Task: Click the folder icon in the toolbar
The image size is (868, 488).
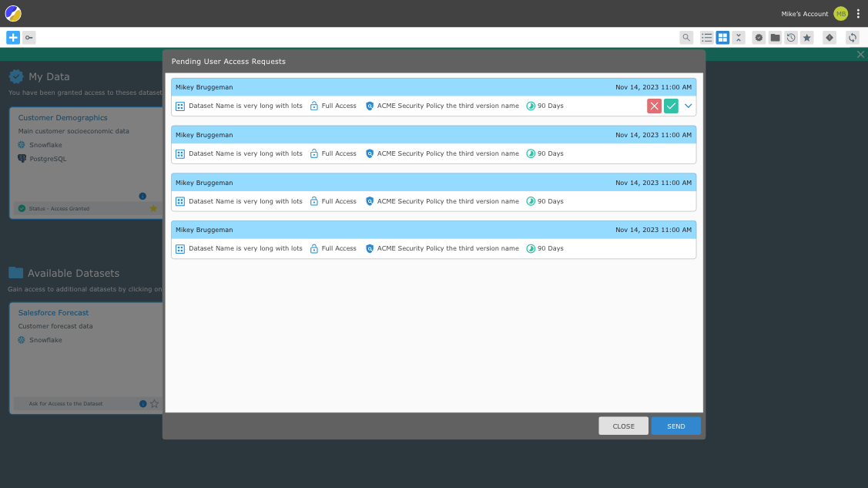Action: 775,37
